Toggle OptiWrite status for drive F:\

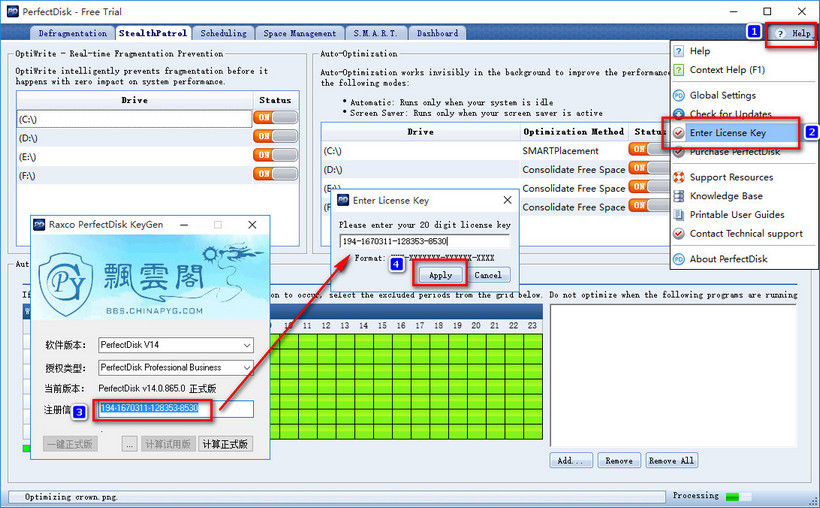click(276, 174)
